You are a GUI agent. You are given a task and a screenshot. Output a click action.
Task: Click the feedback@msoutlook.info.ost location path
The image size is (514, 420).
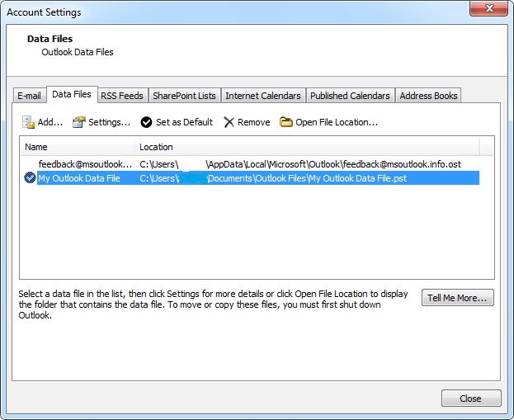pos(300,164)
